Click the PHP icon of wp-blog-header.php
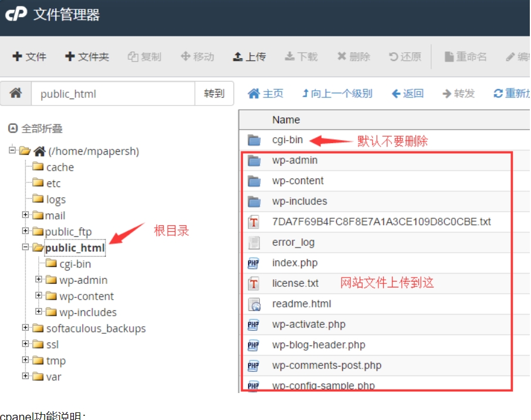Image resolution: width=531 pixels, height=420 pixels. (x=253, y=345)
